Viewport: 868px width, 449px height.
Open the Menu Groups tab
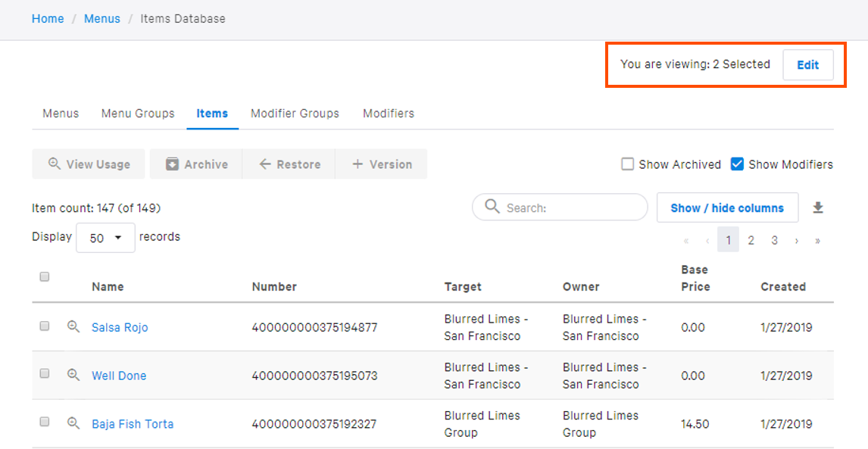tap(137, 113)
